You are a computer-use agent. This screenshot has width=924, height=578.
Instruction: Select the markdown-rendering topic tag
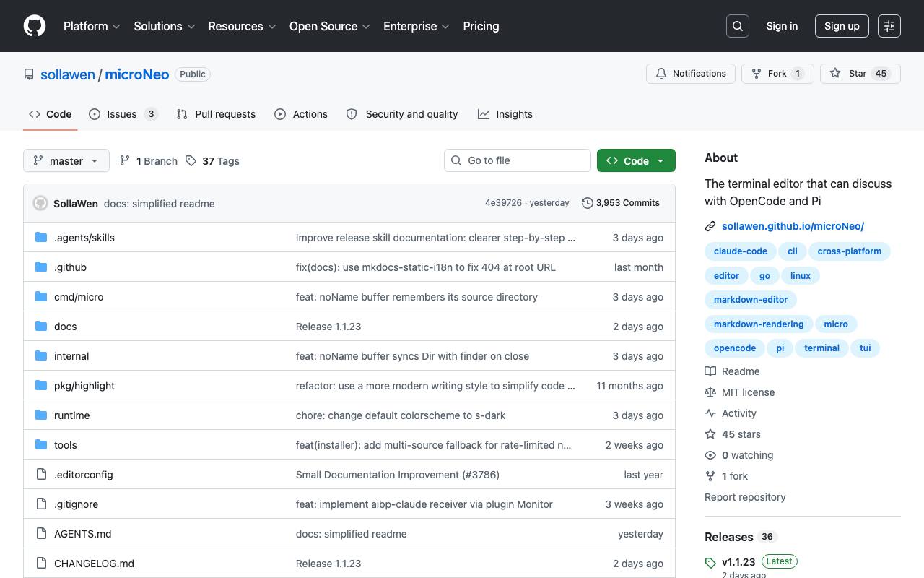759,324
